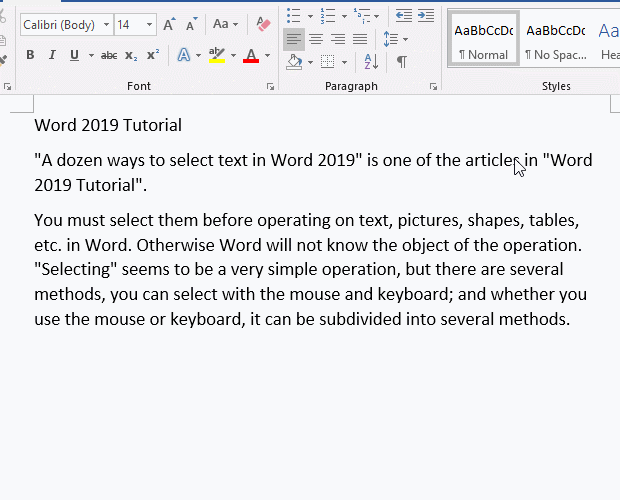Open highlight color dropdown arrow

tap(233, 55)
